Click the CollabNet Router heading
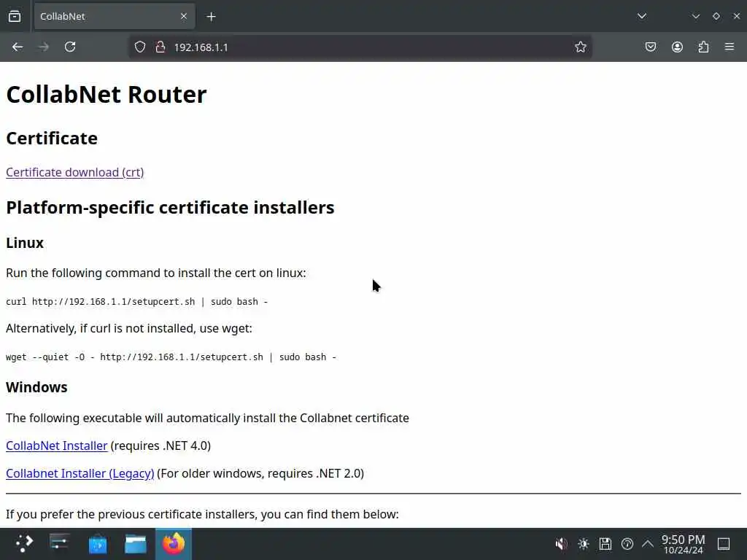 tap(107, 94)
